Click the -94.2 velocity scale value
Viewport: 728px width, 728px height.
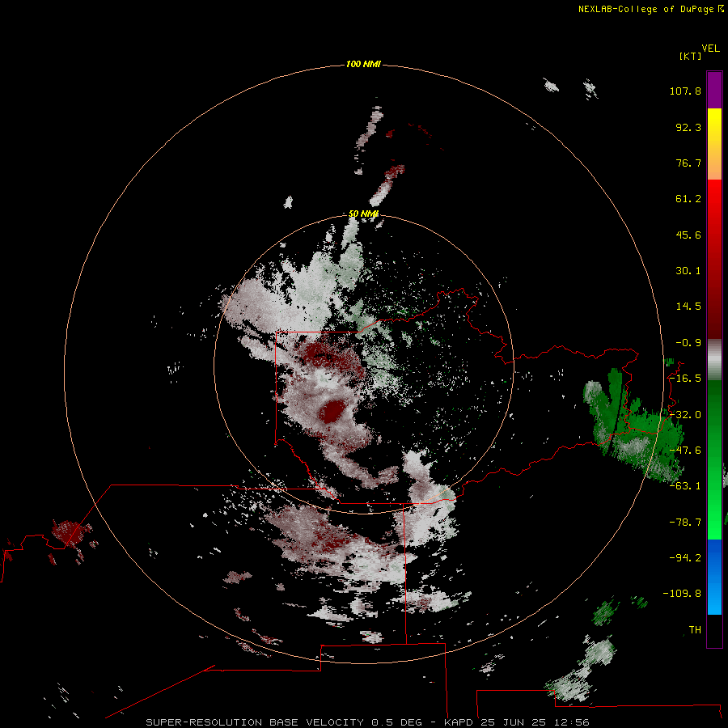coord(685,558)
